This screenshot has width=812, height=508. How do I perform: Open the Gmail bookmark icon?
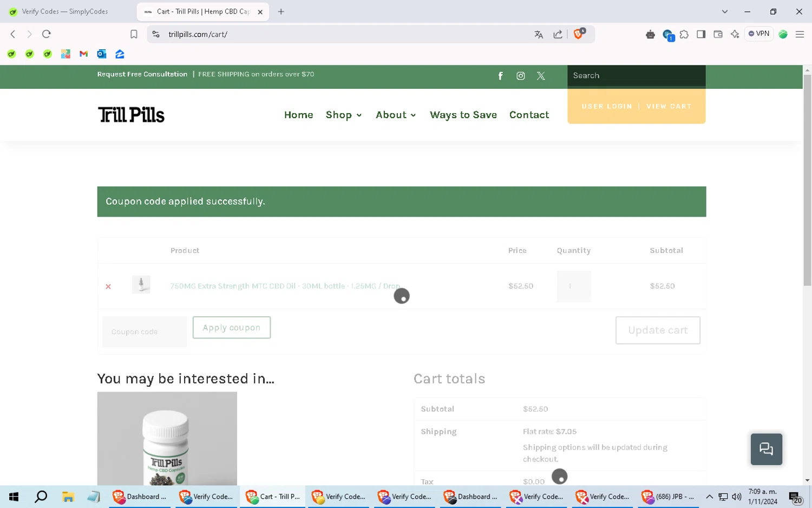pyautogui.click(x=83, y=54)
